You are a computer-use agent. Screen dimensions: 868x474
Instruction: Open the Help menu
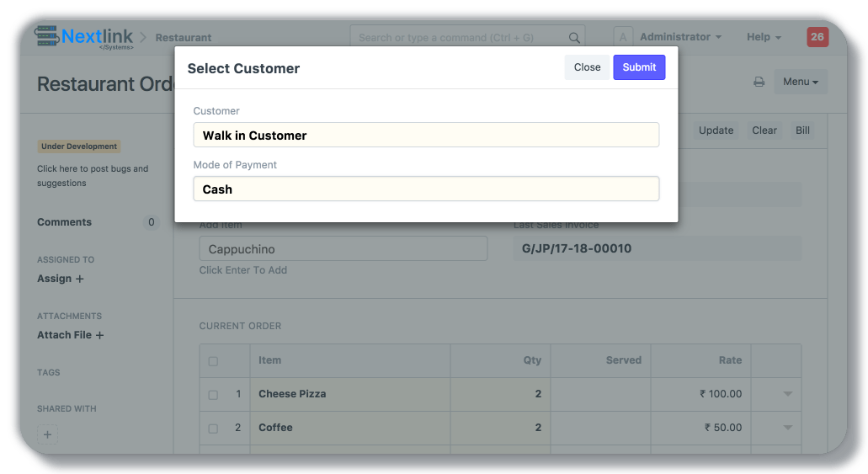[764, 37]
